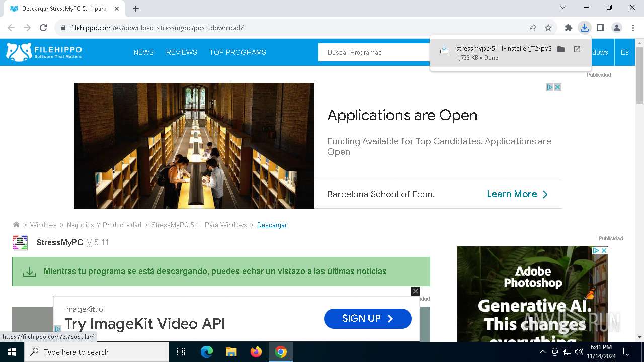644x362 pixels.
Task: Close the Barcelona School ad
Action: click(x=557, y=87)
